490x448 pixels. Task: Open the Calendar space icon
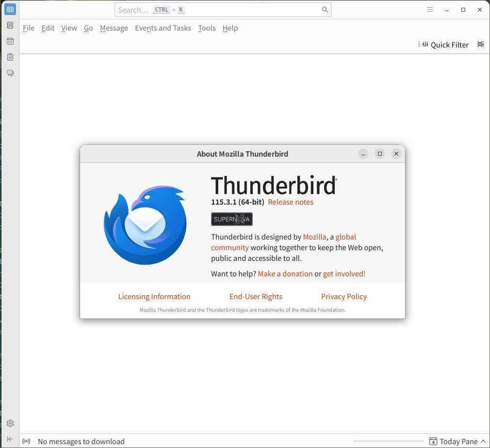click(10, 41)
